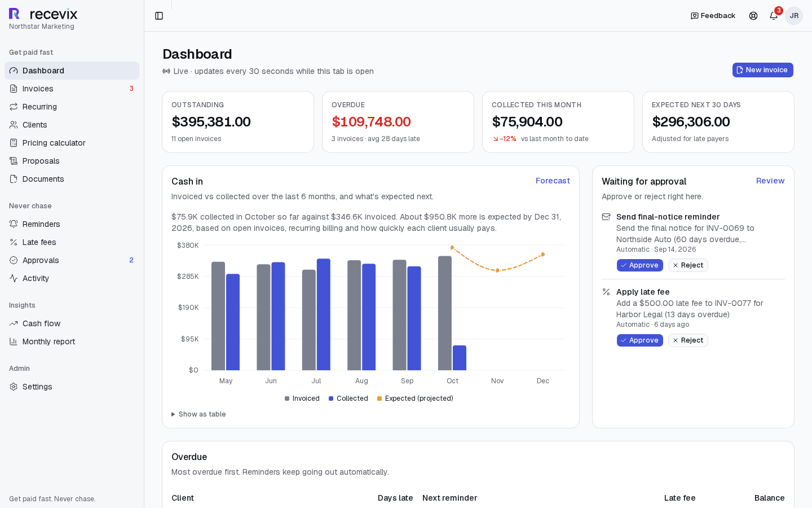Image resolution: width=812 pixels, height=508 pixels.
Task: Click the Feedback button
Action: click(x=713, y=16)
